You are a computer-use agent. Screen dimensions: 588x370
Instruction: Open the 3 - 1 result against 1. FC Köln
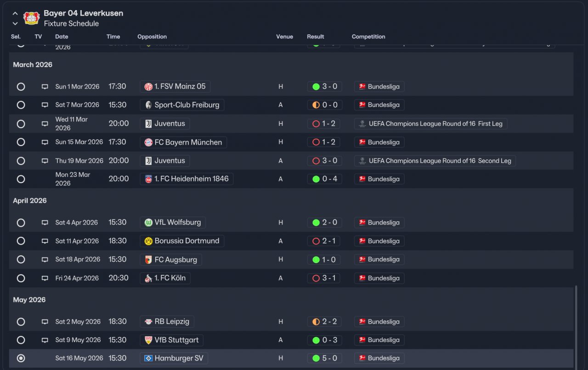click(324, 278)
